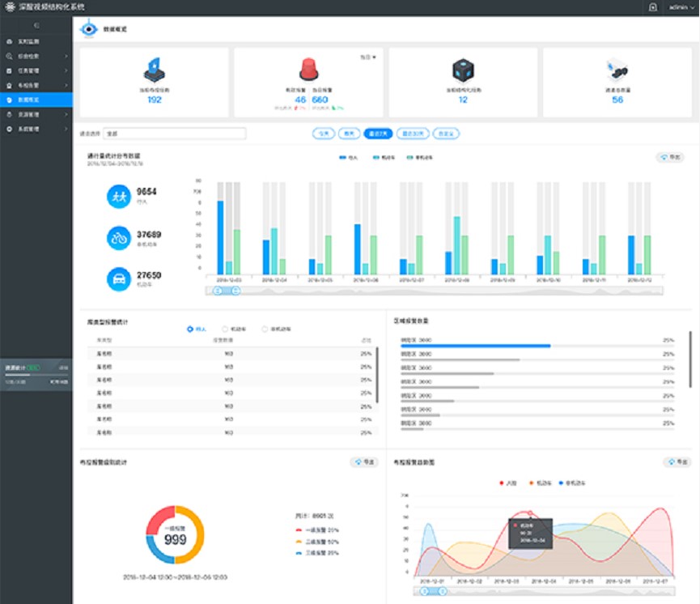Click the bicycle circle icon beside 37689
This screenshot has width=700, height=604.
tap(119, 237)
